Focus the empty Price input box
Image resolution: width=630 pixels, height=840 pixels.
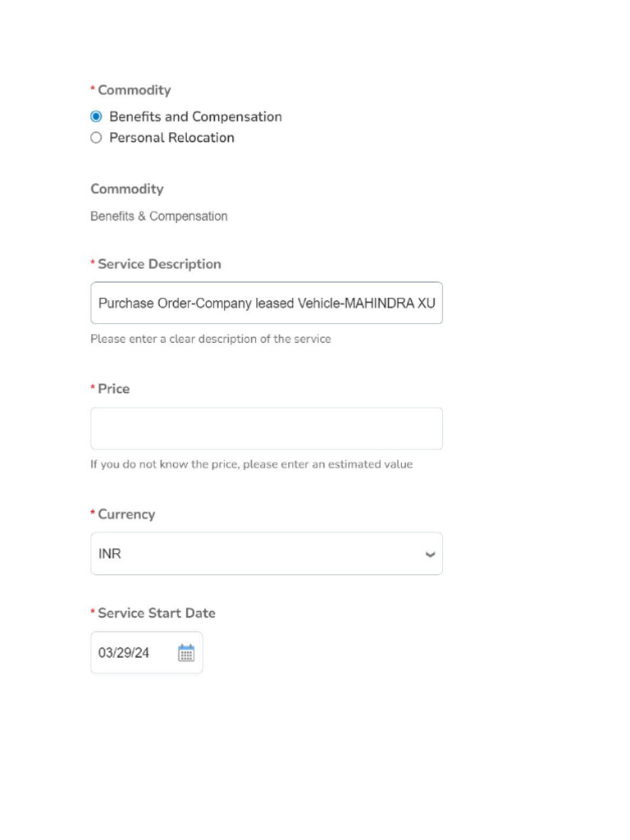click(x=266, y=428)
